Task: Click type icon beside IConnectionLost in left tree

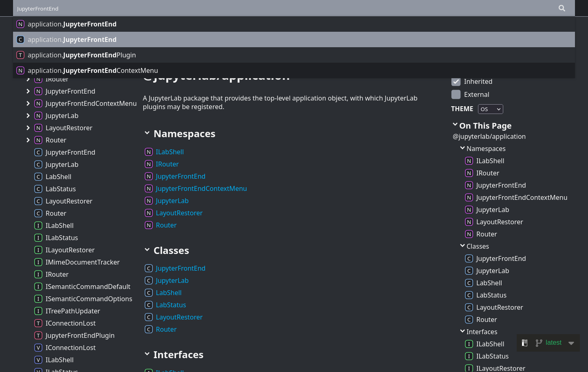Action: [x=38, y=323]
